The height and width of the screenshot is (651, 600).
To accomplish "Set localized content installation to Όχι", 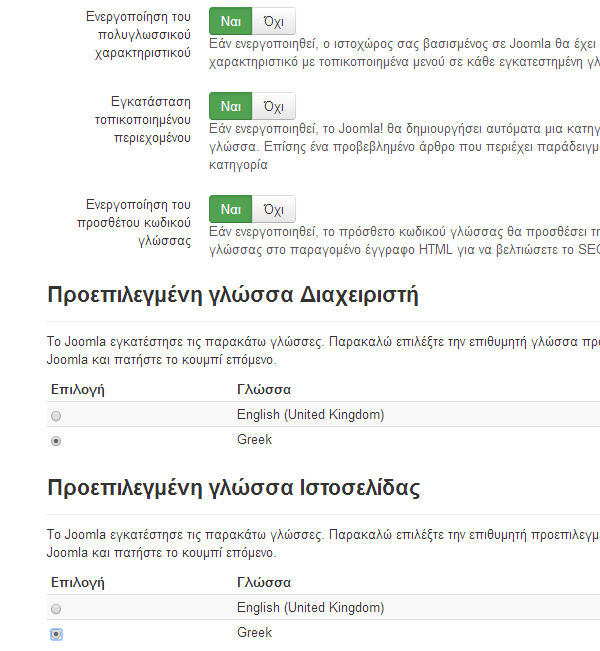I will (x=274, y=106).
